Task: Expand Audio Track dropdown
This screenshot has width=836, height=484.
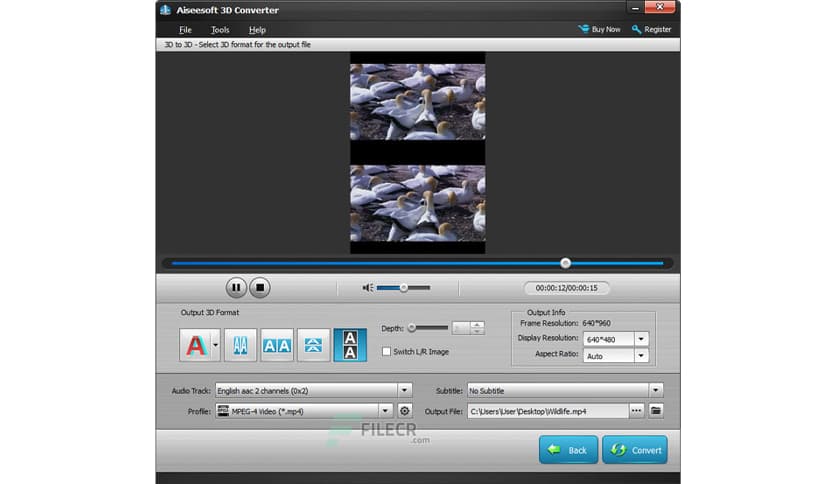Action: coord(404,391)
